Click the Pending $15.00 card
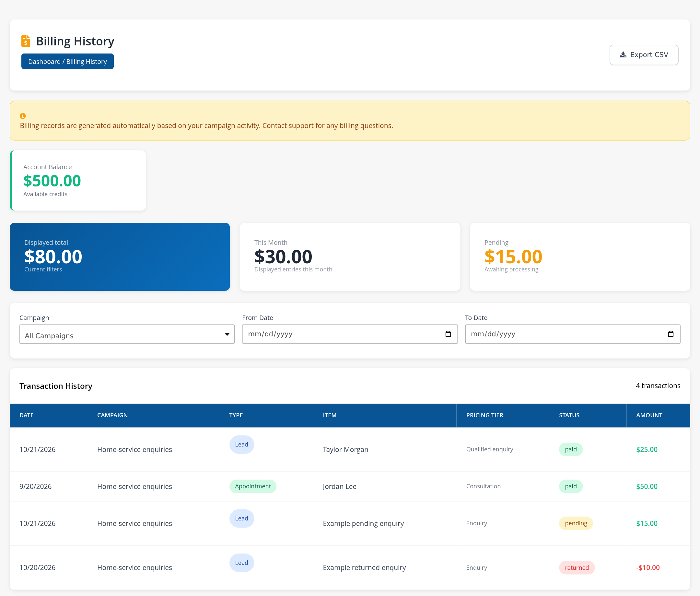Screen dimensions: 700x596 click(x=580, y=257)
